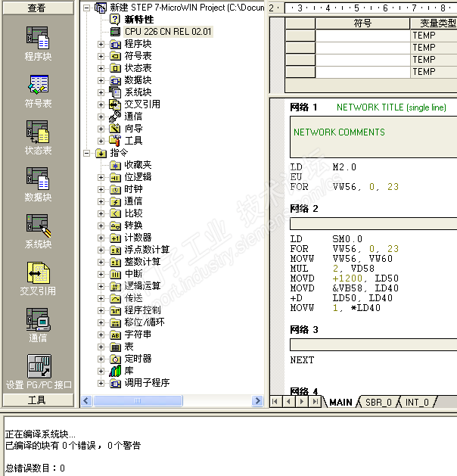Image resolution: width=457 pixels, height=476 pixels.
Task: Click tree horizontal scrollbar right arrow
Action: coord(258,401)
